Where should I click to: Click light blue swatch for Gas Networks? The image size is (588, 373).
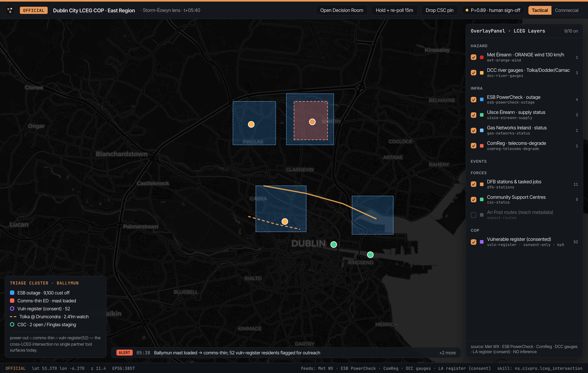click(482, 131)
